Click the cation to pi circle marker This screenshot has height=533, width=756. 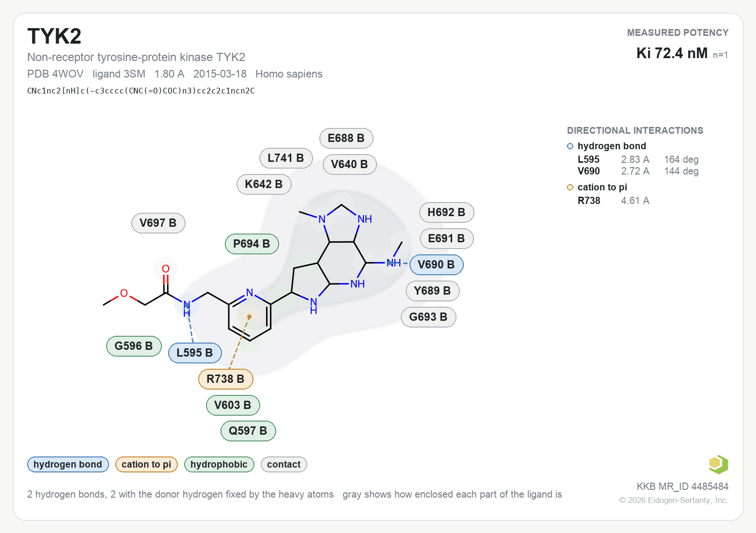pyautogui.click(x=570, y=188)
